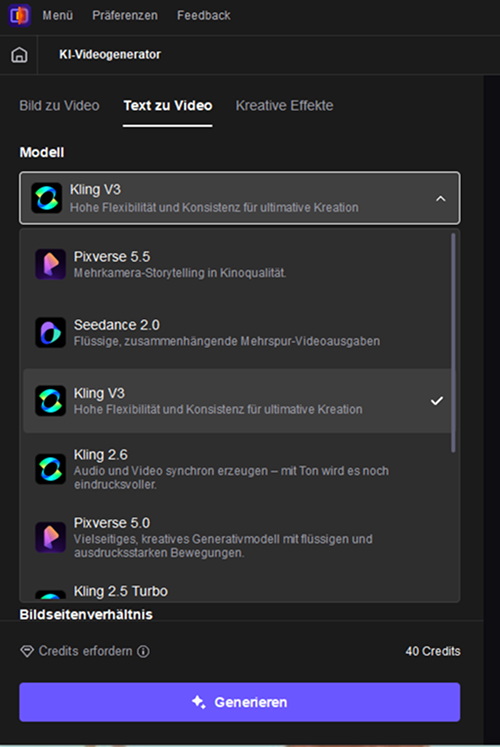500x747 pixels.
Task: Open the Feedback link
Action: [204, 15]
